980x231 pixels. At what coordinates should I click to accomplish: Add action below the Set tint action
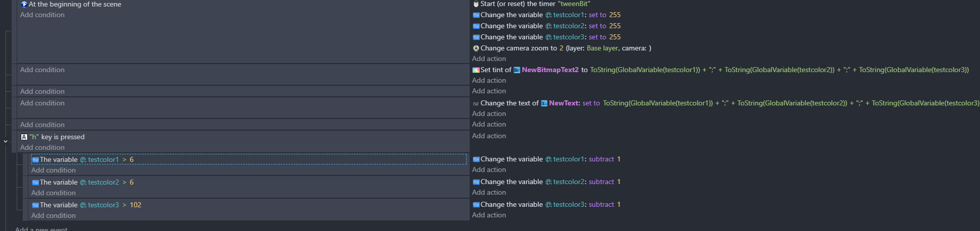pos(489,81)
